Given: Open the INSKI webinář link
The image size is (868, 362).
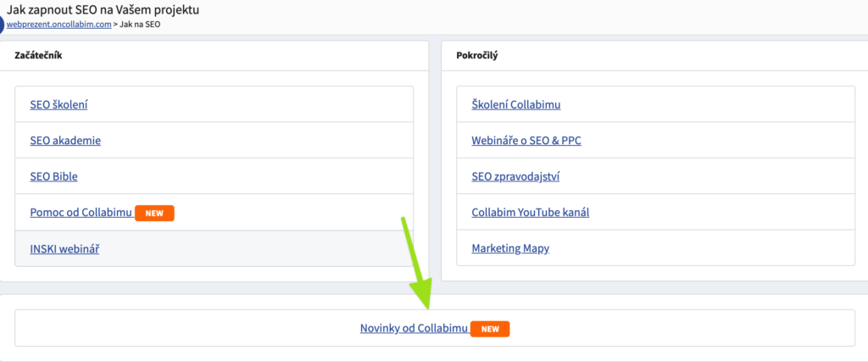Looking at the screenshot, I should click(64, 248).
